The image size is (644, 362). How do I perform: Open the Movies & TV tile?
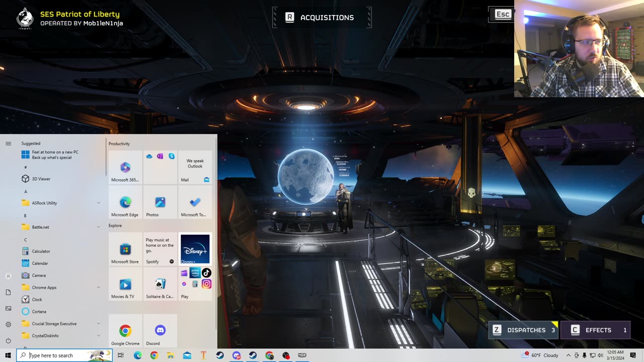pos(125,284)
